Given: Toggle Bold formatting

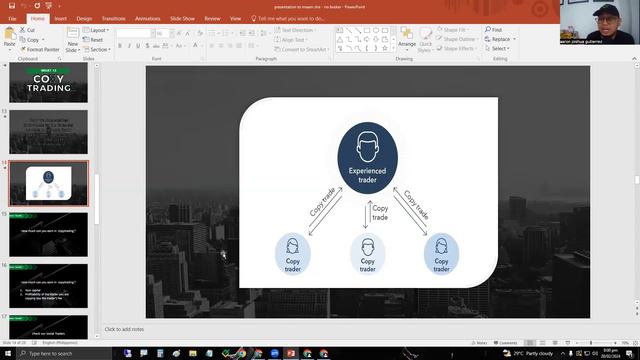Looking at the screenshot, I should point(120,46).
